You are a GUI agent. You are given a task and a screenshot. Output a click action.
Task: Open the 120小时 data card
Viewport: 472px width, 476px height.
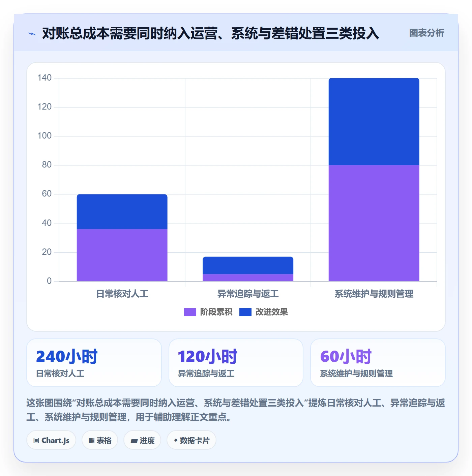click(236, 363)
